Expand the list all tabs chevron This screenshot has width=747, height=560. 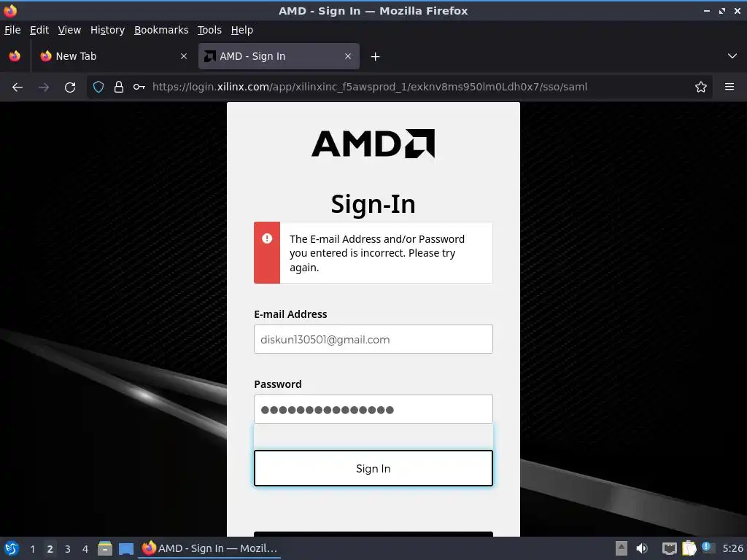732,56
